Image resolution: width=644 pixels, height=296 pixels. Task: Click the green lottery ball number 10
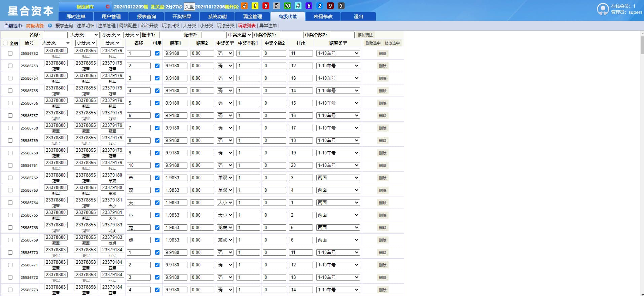tap(287, 6)
